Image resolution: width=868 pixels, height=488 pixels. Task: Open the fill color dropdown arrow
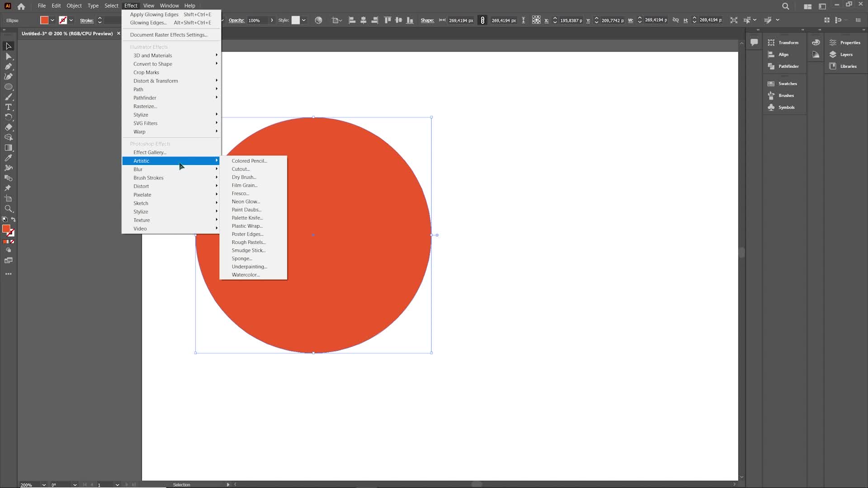(x=52, y=20)
